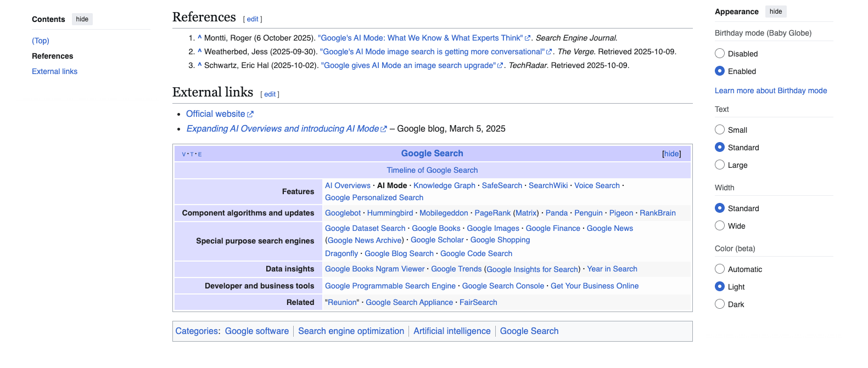Open Google Shopping link

[500, 240]
